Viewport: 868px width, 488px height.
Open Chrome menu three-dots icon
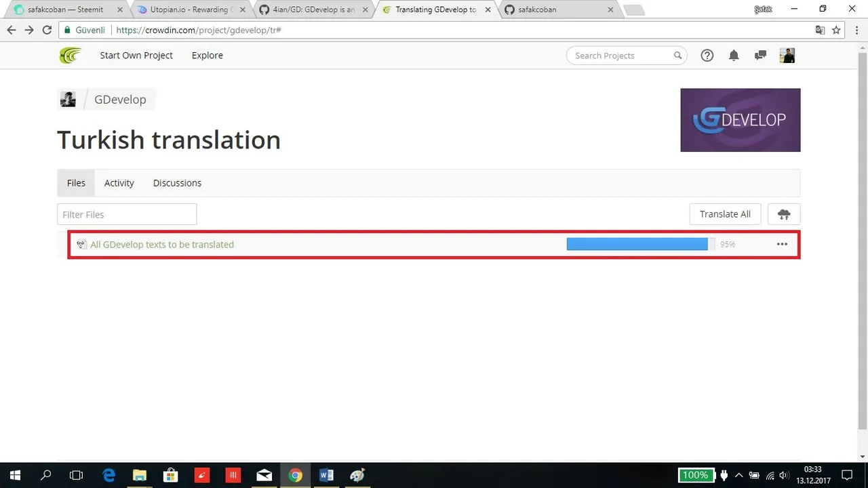[855, 30]
